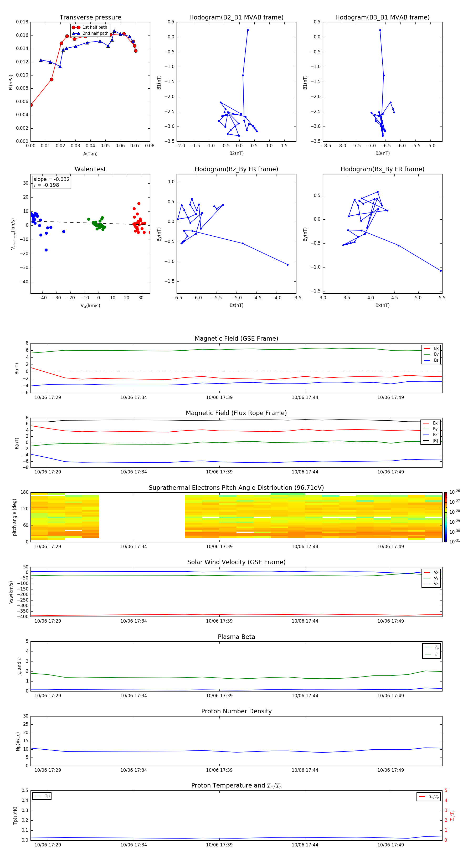Viewport: 473px width, 868px height.
Task: Click the "Magnetic Field (Flux Rope Frame)" title
Action: (236, 413)
